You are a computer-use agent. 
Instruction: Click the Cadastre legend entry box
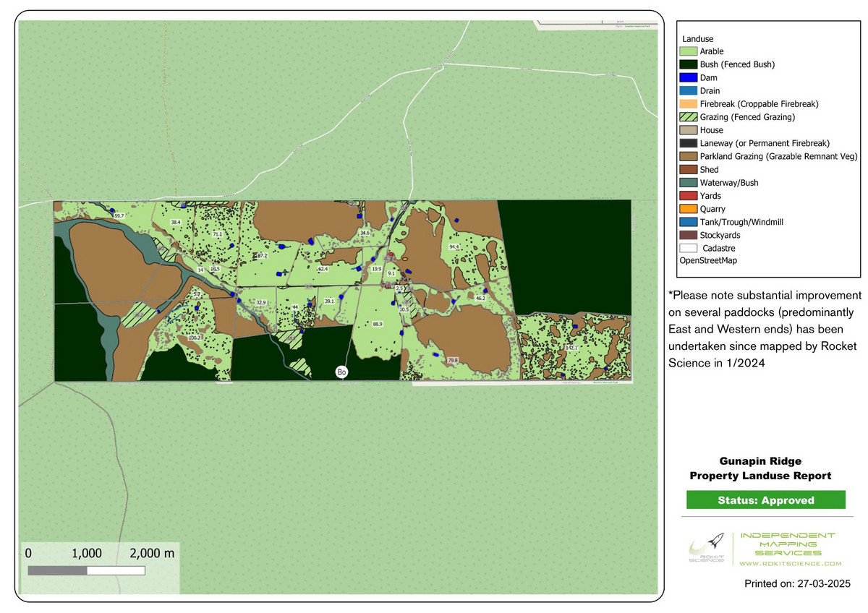point(688,248)
